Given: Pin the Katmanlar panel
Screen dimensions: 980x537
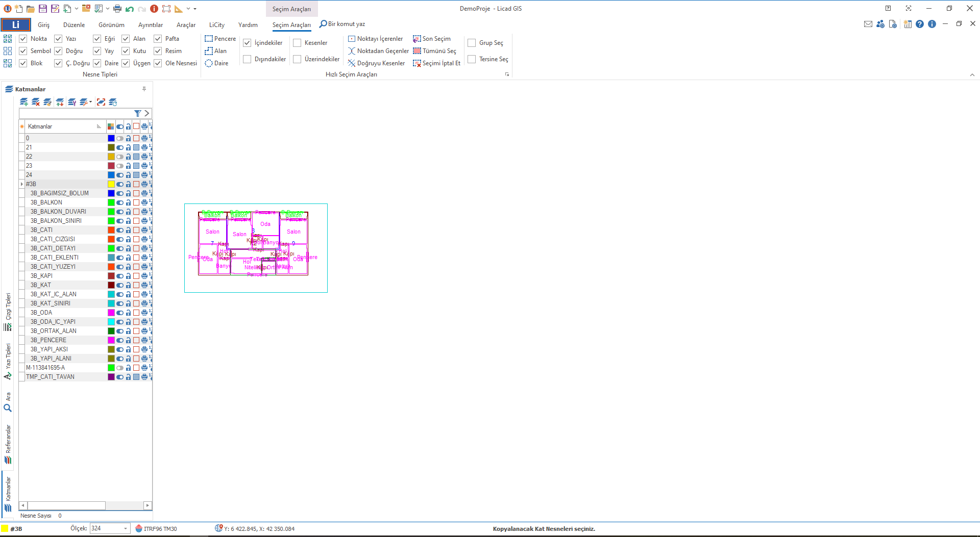Looking at the screenshot, I should pos(144,89).
